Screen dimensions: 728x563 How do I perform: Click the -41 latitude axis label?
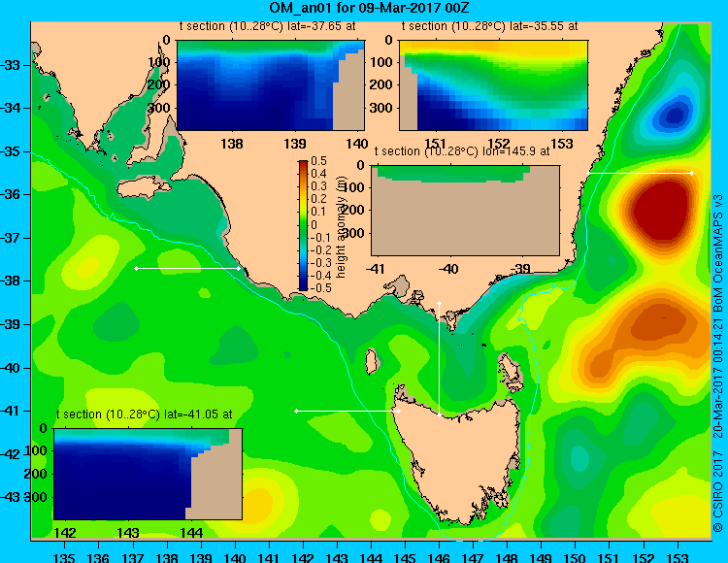[11, 411]
